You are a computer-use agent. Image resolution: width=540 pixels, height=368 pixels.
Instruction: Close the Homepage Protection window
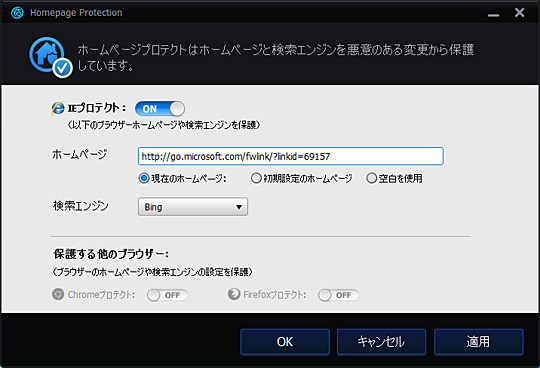(519, 13)
